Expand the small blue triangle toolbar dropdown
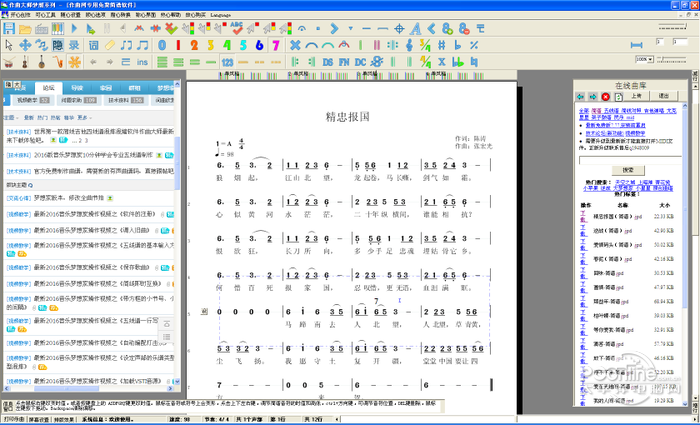The width and height of the screenshot is (700, 425). coord(350,29)
